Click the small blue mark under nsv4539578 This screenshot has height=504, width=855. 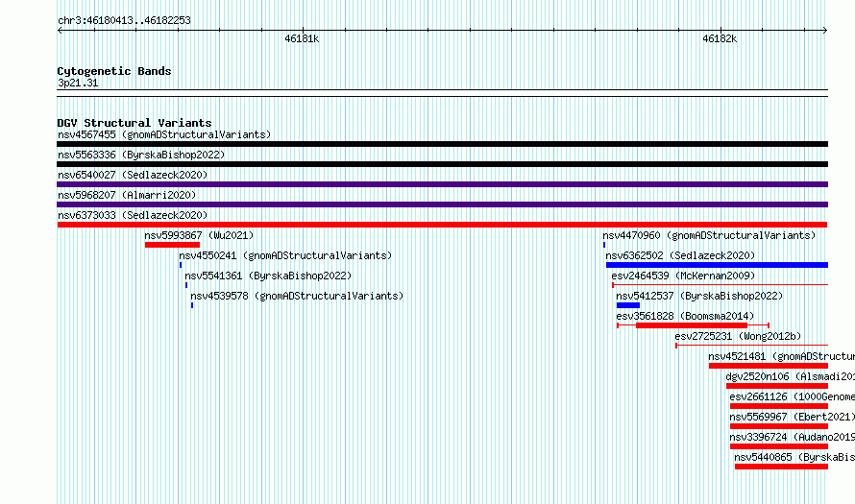click(192, 305)
